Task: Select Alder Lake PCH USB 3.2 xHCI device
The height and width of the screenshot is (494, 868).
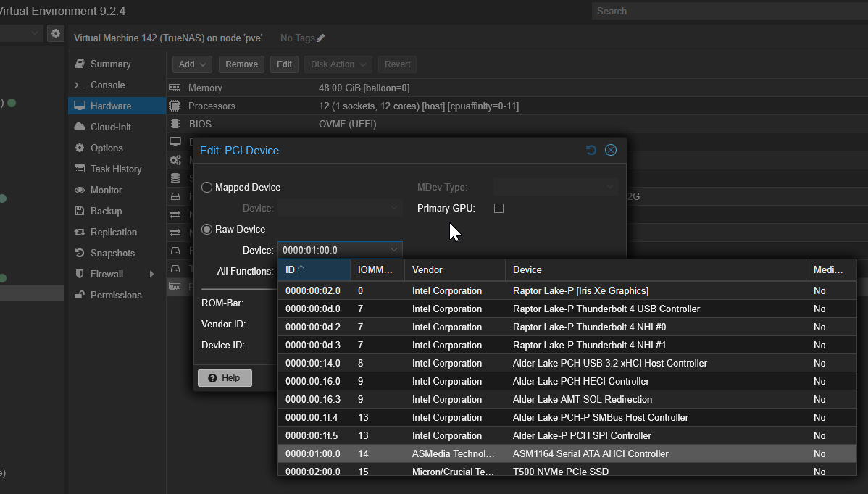Action: (x=567, y=364)
